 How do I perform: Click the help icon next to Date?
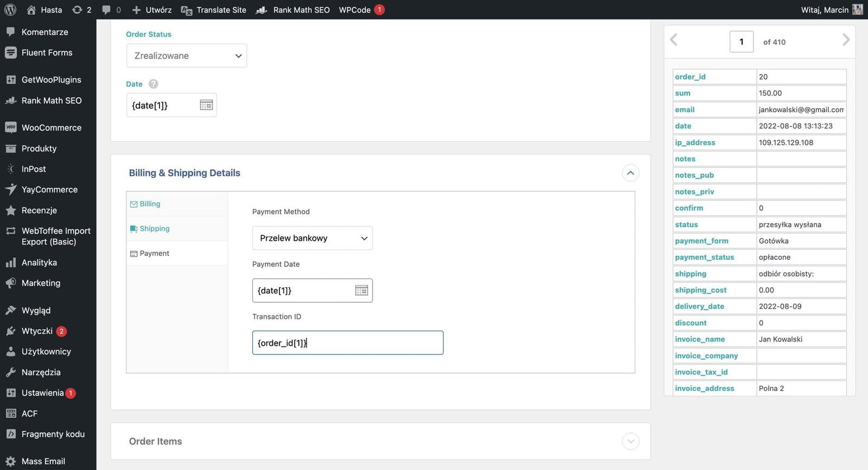(154, 84)
